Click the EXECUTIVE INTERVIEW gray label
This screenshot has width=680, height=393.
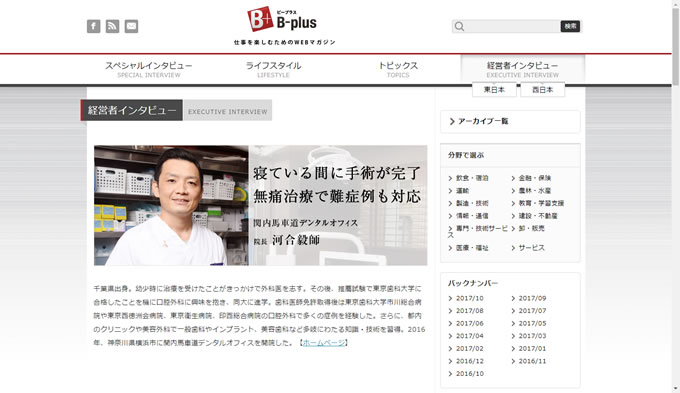(x=228, y=110)
